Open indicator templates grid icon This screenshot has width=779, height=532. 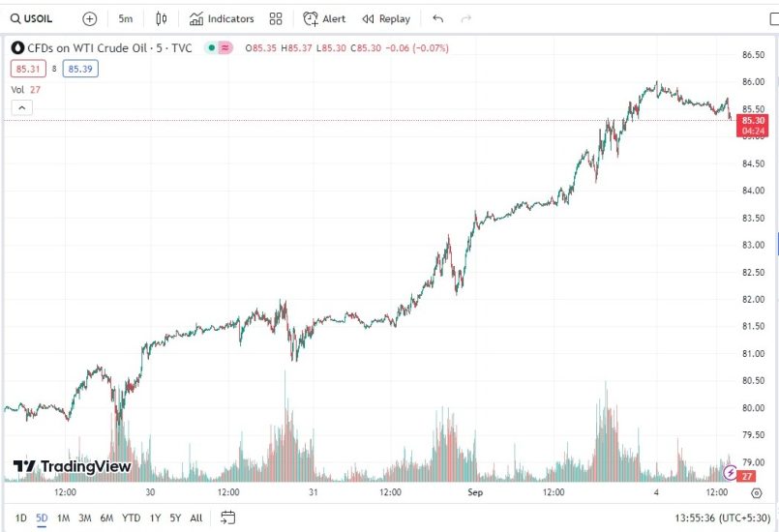tap(276, 18)
